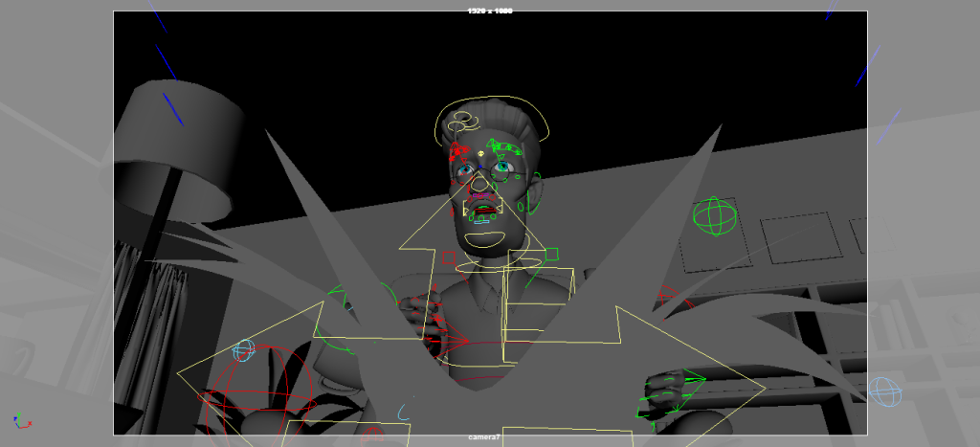Click the XYZ axis indicator in the corner
The height and width of the screenshot is (447, 980).
click(20, 420)
